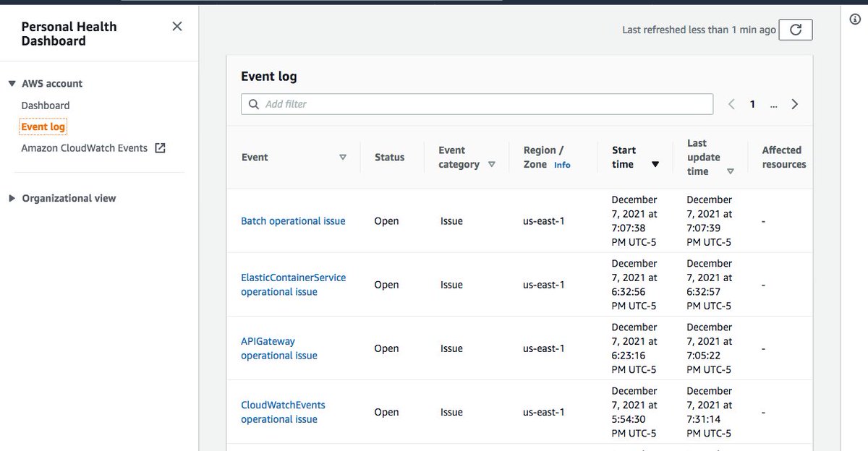868x451 pixels.
Task: Click the Affected resources column header
Action: 784,158
